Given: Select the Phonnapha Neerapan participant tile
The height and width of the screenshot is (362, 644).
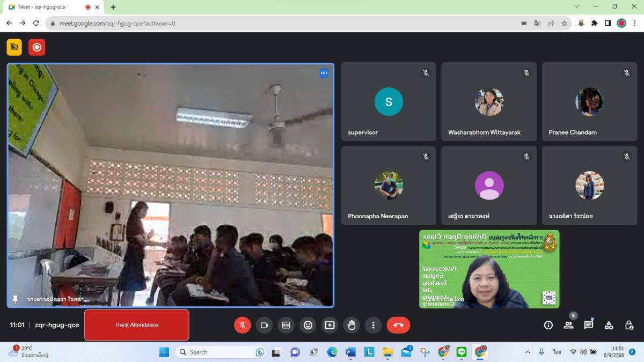Looking at the screenshot, I should point(389,186).
